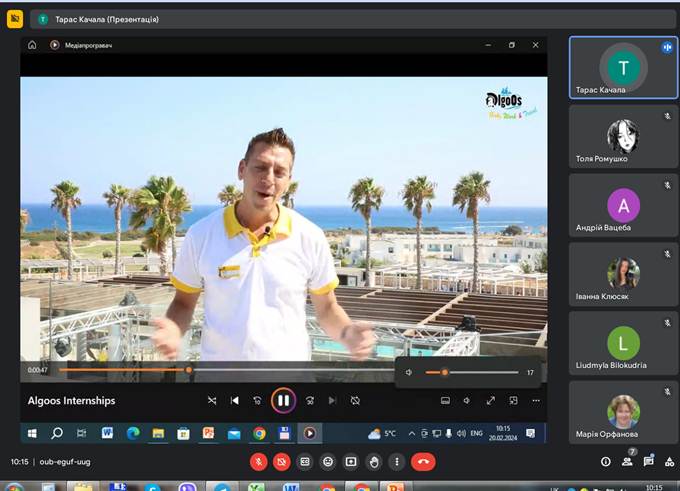Select Тарас Качала participant tile
The width and height of the screenshot is (680, 491).
coord(623,68)
